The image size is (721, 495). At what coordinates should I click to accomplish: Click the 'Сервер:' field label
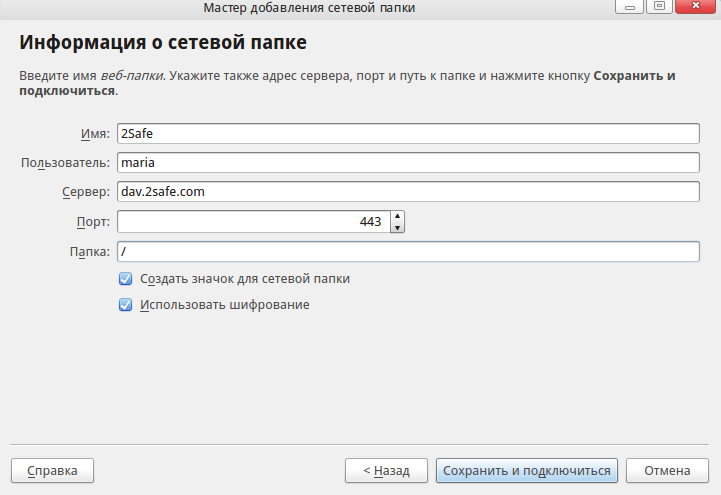[x=86, y=192]
